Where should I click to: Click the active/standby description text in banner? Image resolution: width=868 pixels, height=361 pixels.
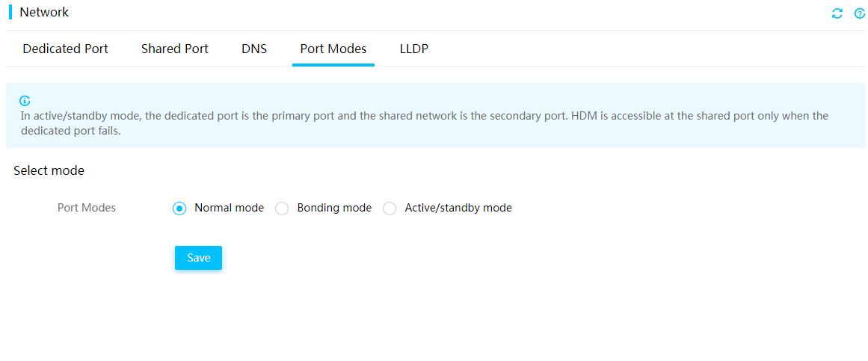coord(425,124)
